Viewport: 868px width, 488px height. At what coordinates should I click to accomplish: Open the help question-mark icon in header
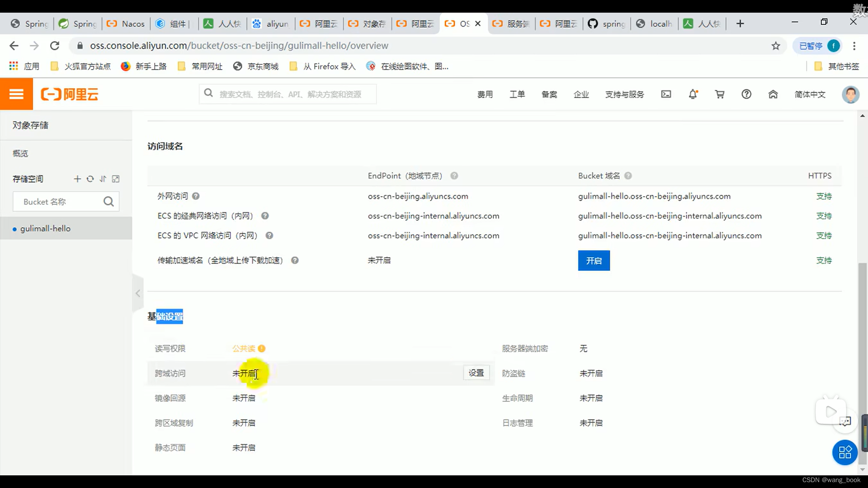[746, 94]
